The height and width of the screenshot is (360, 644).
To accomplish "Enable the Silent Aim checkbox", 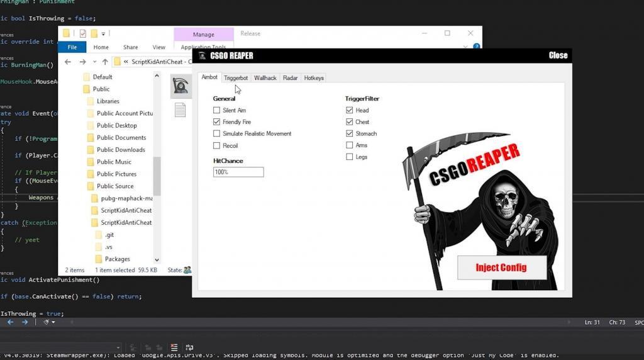I will (217, 110).
